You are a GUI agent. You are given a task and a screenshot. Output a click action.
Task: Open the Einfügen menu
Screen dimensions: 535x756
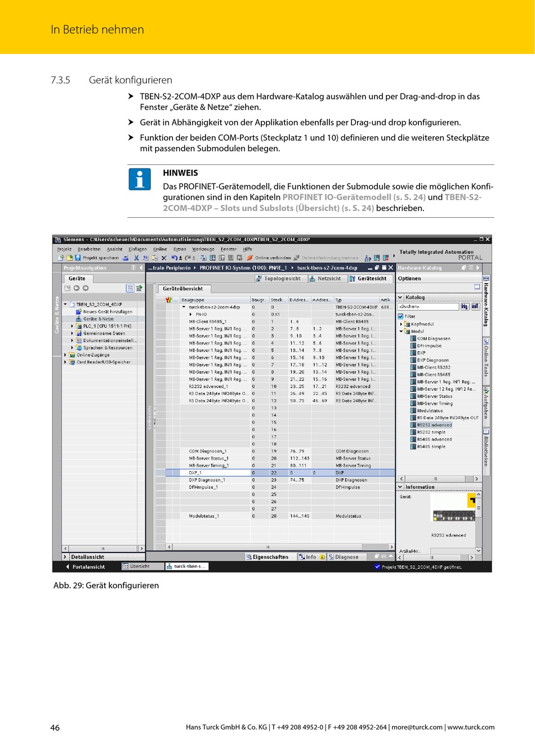137,249
